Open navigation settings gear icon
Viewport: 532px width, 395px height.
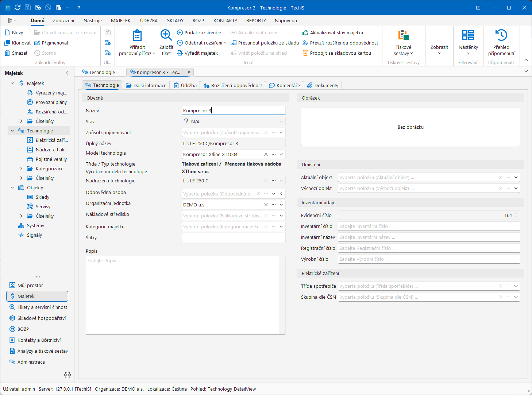coord(68,375)
